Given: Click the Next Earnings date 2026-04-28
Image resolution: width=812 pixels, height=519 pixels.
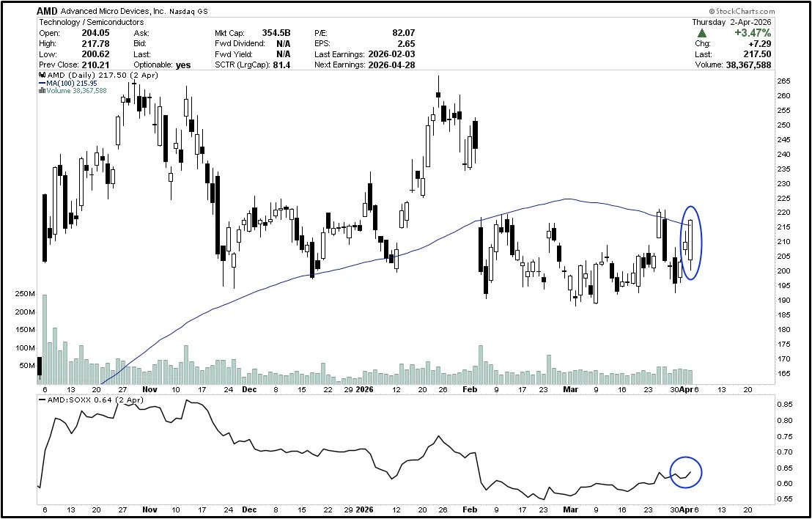Looking at the screenshot, I should (x=391, y=65).
